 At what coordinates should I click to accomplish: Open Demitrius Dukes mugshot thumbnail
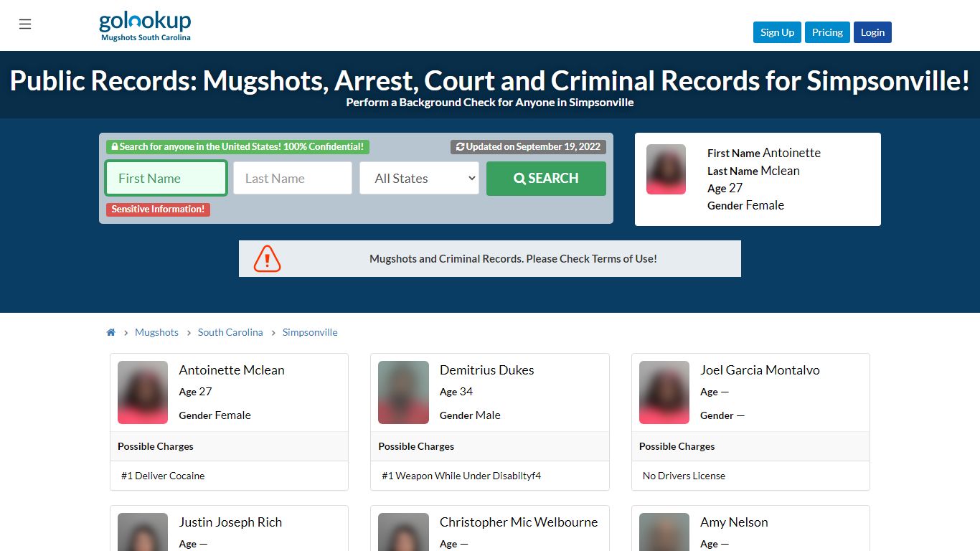pos(403,392)
